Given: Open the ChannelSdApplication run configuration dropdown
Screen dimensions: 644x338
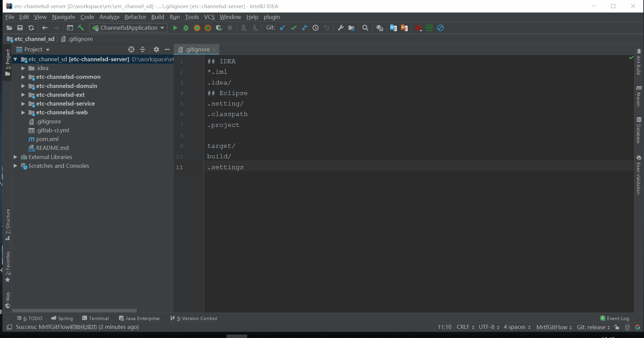Looking at the screenshot, I should coord(128,28).
